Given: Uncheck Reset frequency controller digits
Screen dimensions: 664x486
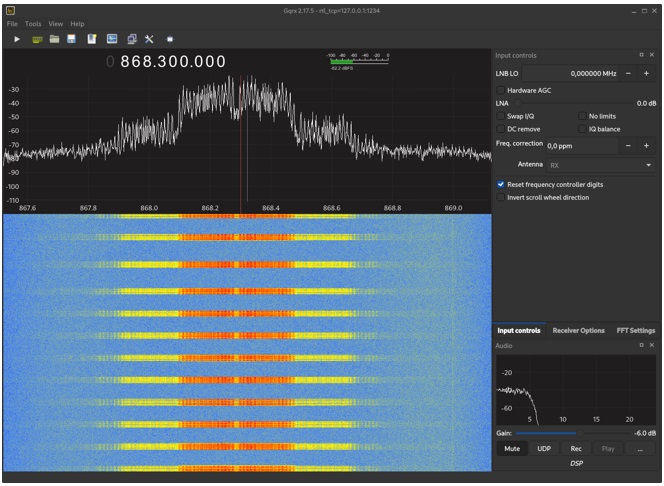Looking at the screenshot, I should 501,185.
